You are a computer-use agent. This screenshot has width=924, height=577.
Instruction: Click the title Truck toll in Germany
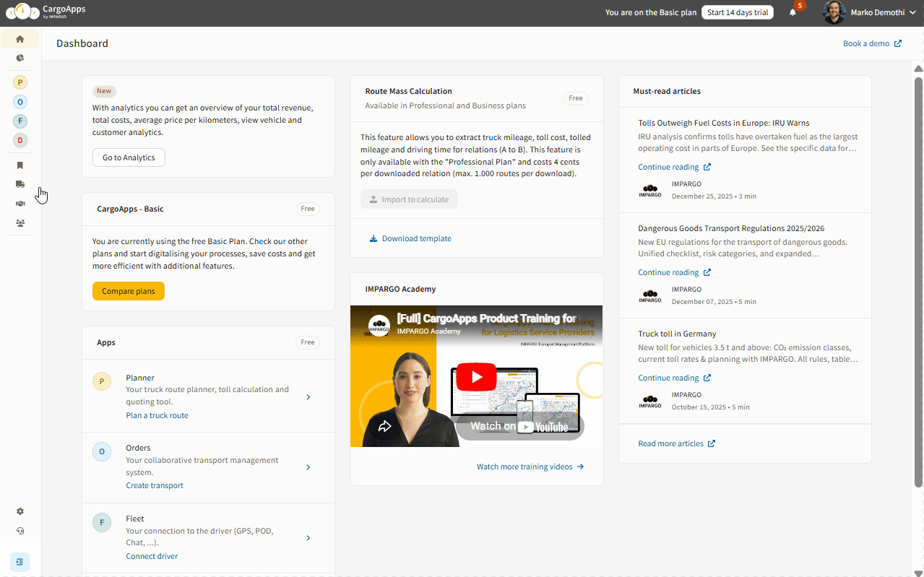pyautogui.click(x=677, y=334)
